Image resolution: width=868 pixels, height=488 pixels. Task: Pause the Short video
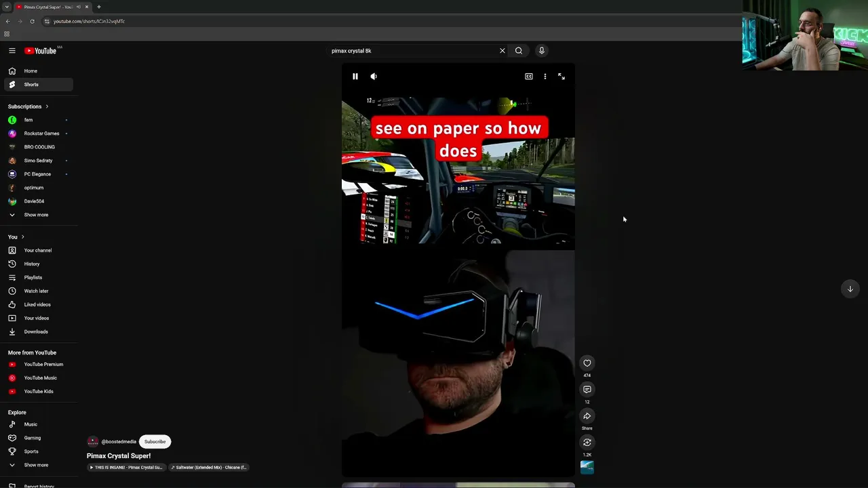click(x=355, y=77)
